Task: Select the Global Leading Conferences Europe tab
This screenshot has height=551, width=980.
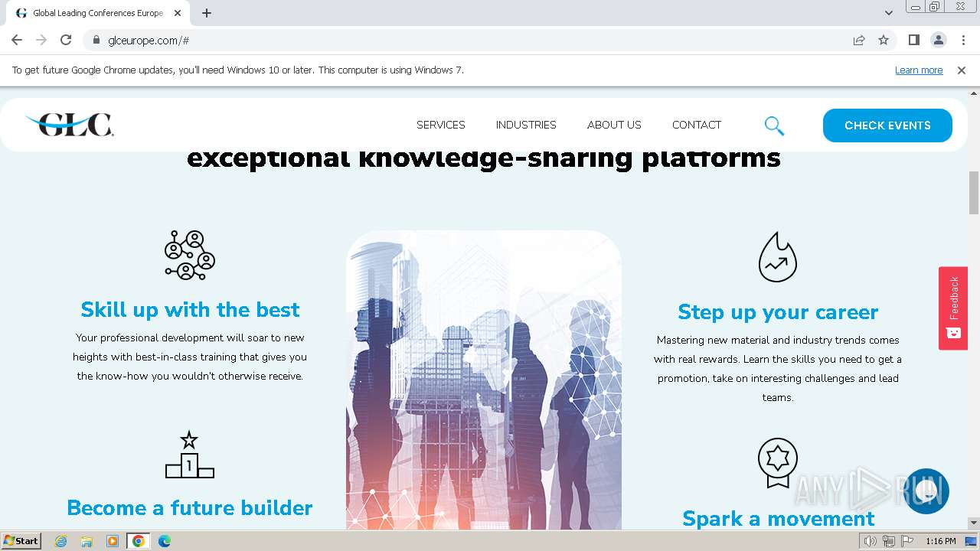Action: (x=98, y=13)
